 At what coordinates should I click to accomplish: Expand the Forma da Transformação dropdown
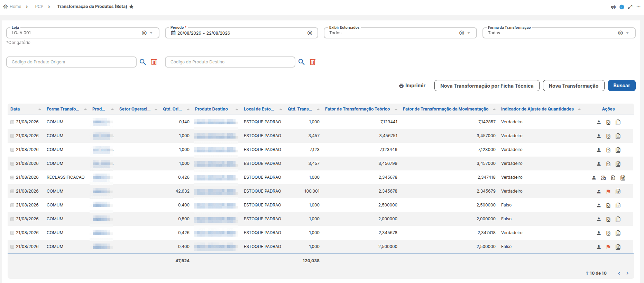coord(627,33)
